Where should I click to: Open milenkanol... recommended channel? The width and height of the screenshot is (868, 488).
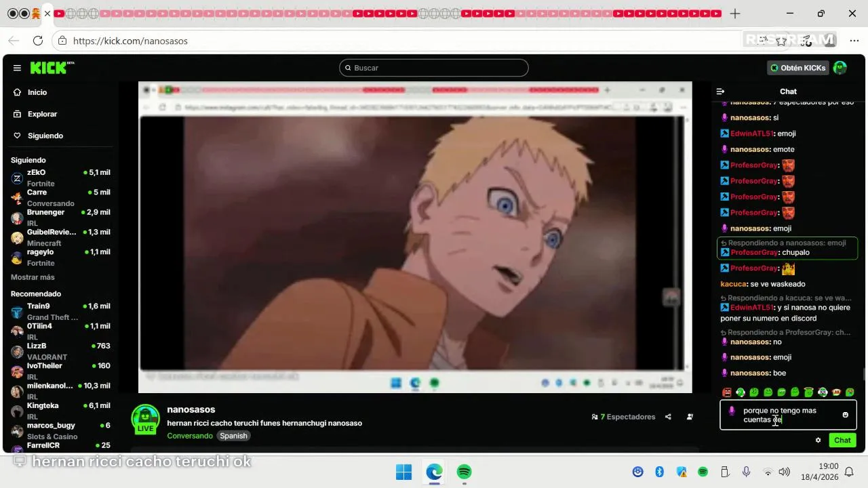61,390
